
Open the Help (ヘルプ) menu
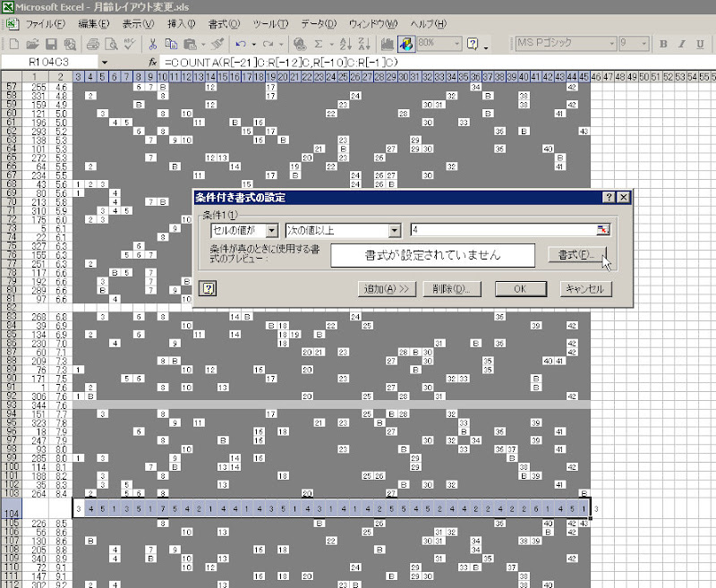(428, 24)
